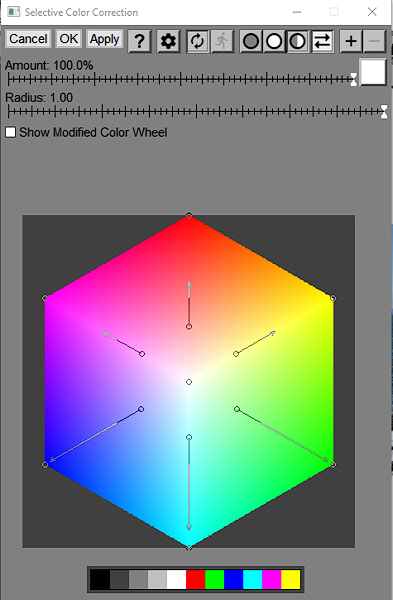Pick the green palette swatch
The height and width of the screenshot is (600, 393).
pos(215,579)
